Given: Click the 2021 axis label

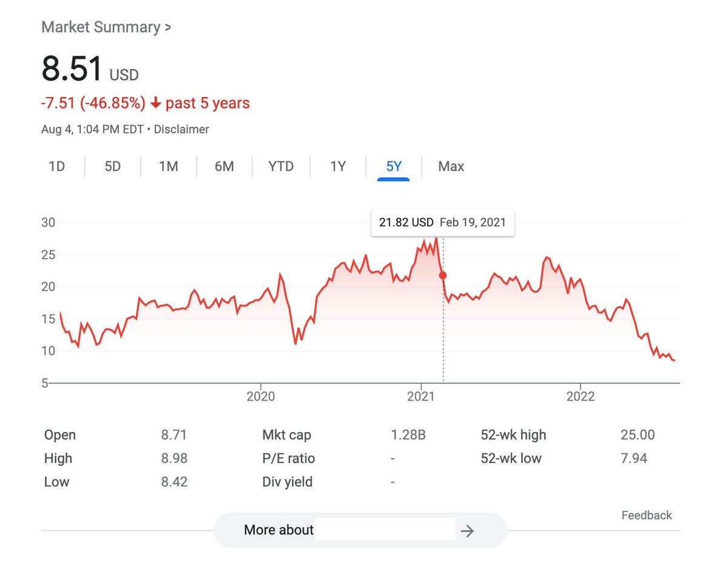Looking at the screenshot, I should (421, 397).
